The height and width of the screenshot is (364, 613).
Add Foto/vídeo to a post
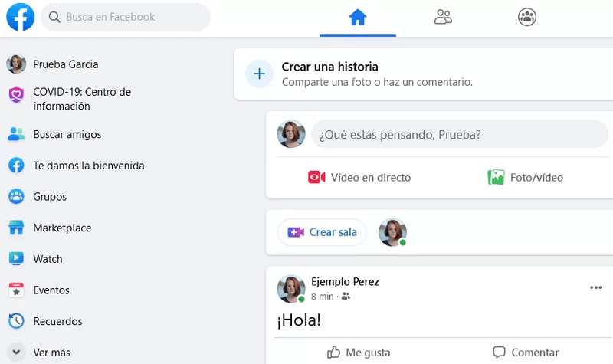(526, 178)
